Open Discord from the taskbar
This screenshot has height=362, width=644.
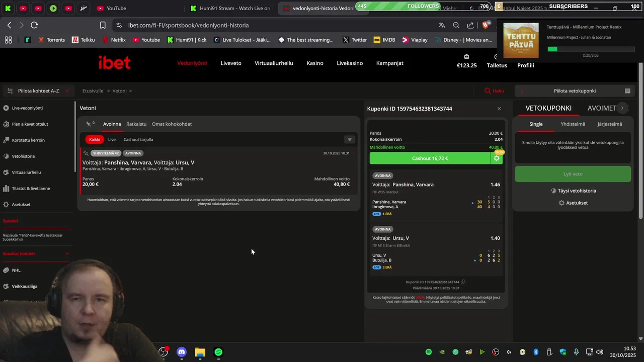point(182,352)
